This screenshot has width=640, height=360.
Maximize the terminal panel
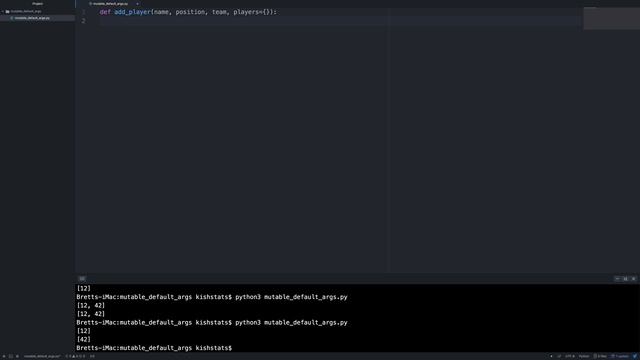pyautogui.click(x=625, y=279)
